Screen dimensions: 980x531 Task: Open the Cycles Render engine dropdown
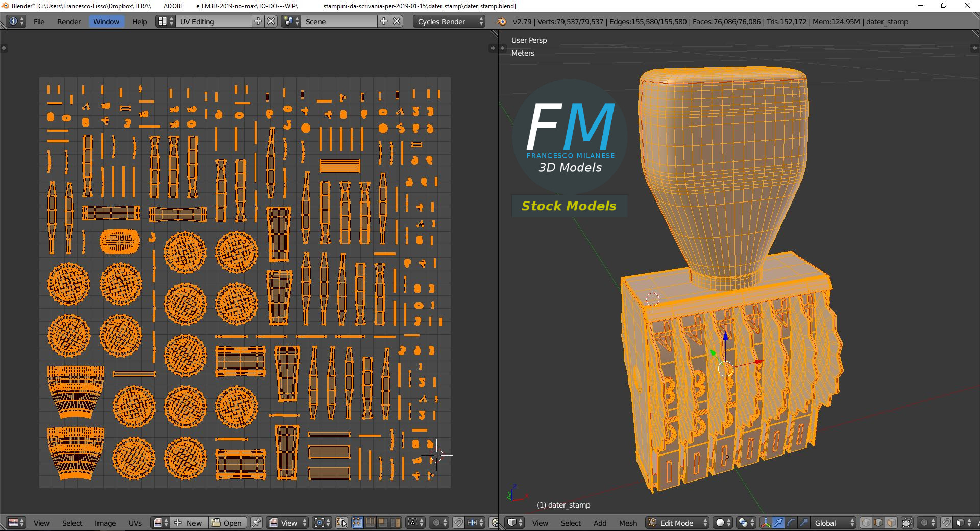(447, 21)
